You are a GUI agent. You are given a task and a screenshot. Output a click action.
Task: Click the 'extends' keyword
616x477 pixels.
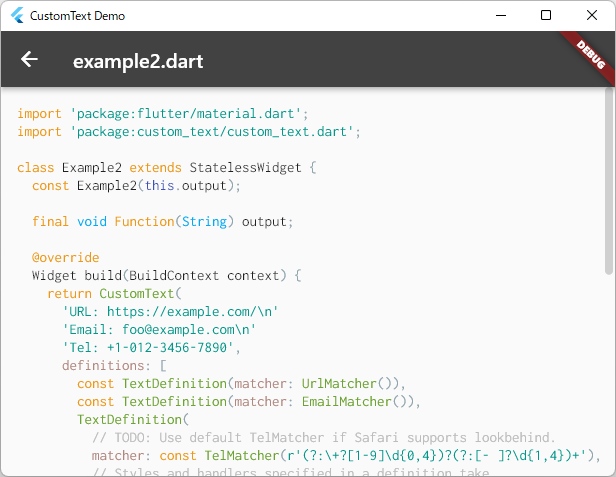[x=156, y=168]
